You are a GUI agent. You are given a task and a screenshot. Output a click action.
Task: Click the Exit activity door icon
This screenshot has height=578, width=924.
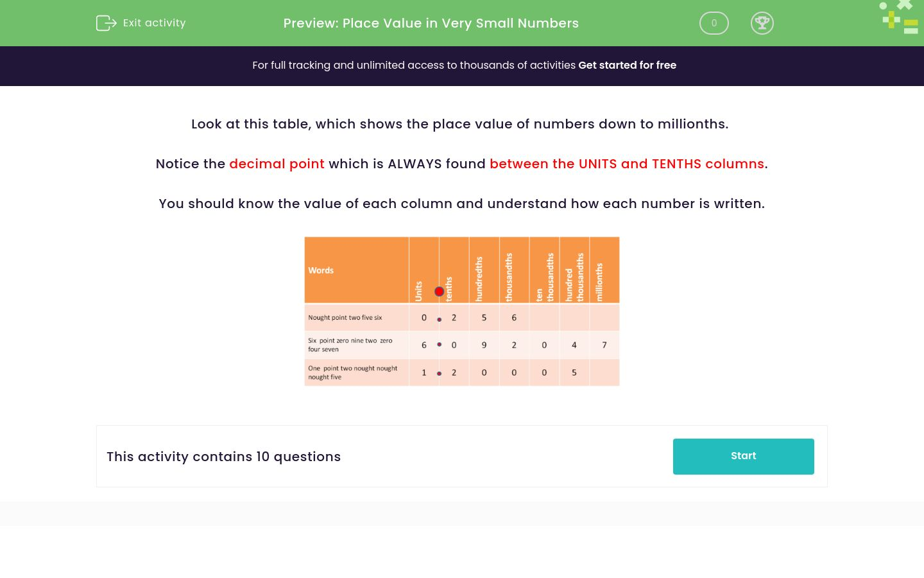pyautogui.click(x=107, y=23)
